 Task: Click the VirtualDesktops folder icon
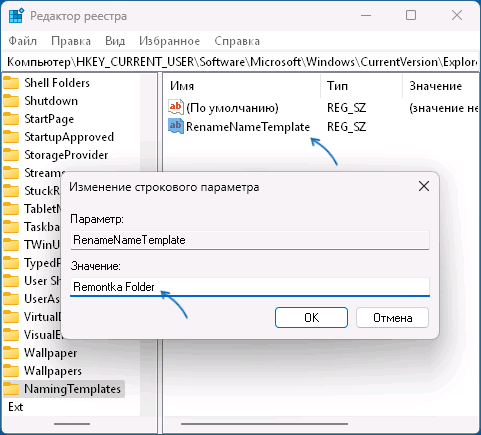tap(11, 317)
